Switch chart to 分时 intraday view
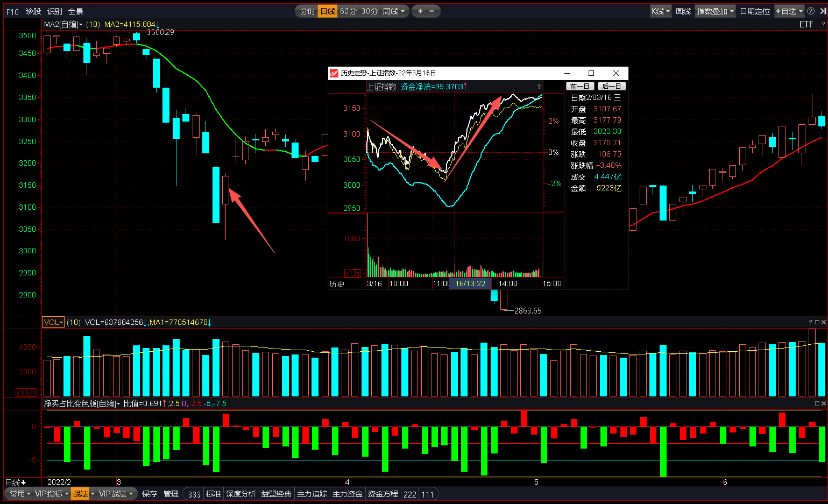Image resolution: width=828 pixels, height=504 pixels. point(307,11)
